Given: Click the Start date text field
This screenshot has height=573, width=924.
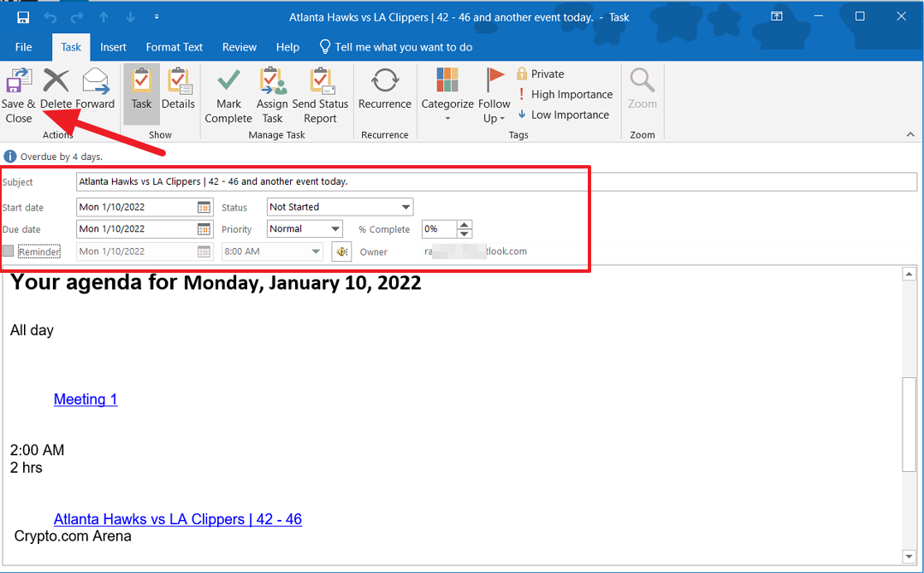Looking at the screenshot, I should [x=137, y=207].
